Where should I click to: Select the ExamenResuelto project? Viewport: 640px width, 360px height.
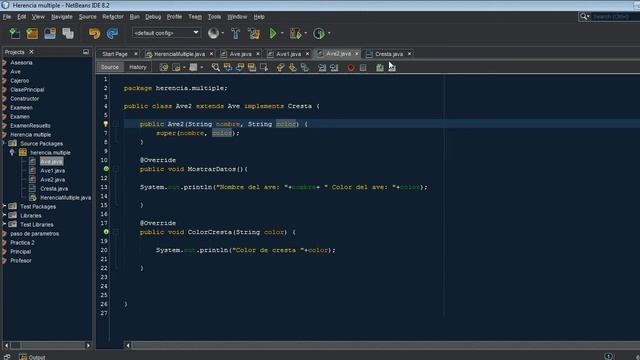(x=30, y=126)
